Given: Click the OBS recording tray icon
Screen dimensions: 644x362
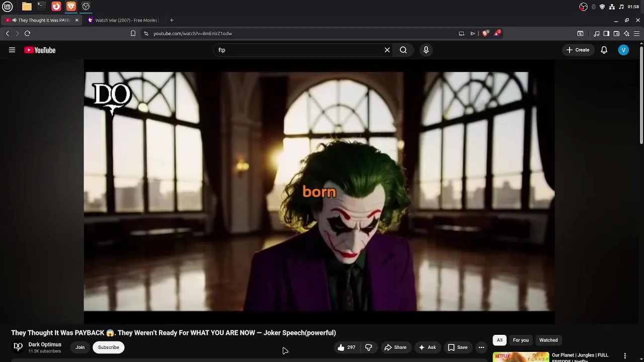Looking at the screenshot, I should pyautogui.click(x=583, y=7).
